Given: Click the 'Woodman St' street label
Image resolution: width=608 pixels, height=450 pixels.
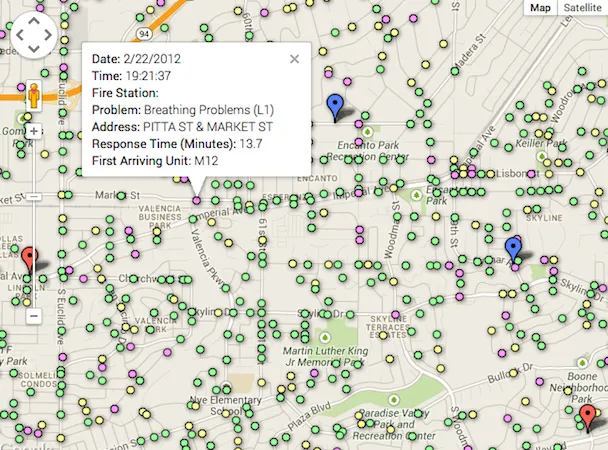Looking at the screenshot, I should (392, 230).
